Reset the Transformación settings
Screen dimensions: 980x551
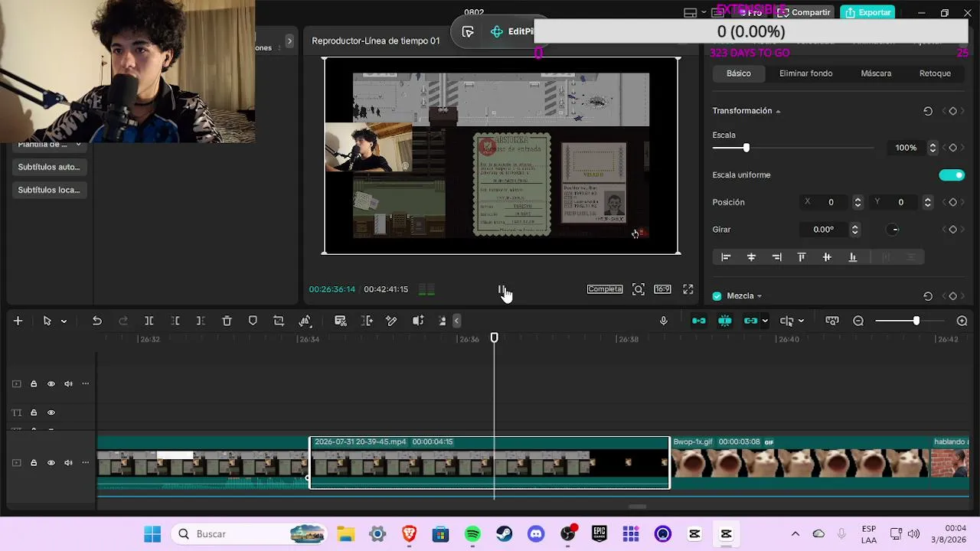(x=928, y=111)
